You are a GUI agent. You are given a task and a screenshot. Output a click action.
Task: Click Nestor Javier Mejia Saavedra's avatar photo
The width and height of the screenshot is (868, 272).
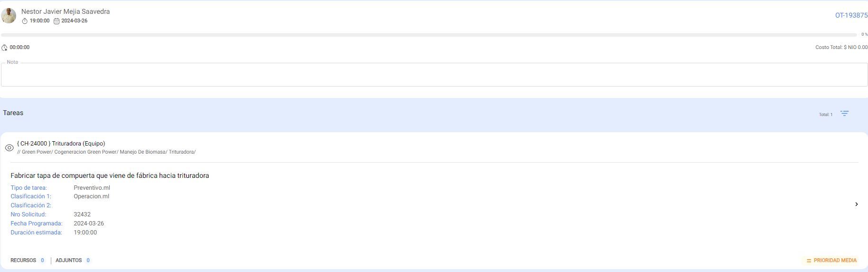[9, 16]
